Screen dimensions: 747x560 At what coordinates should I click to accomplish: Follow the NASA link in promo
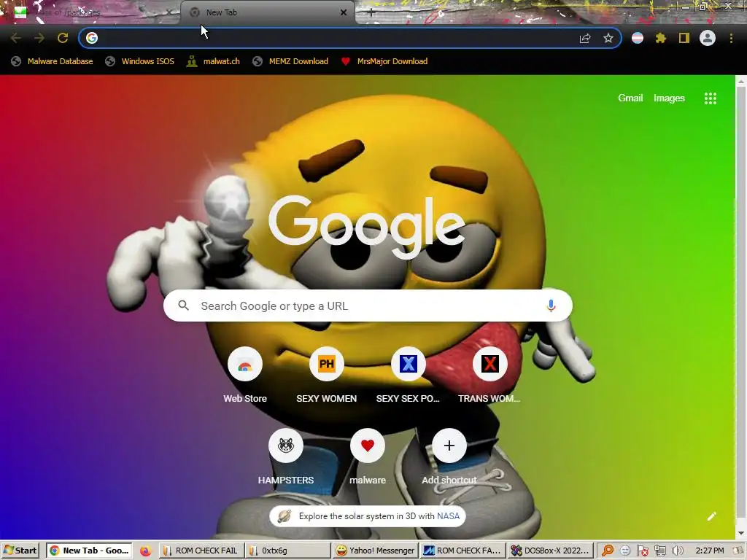click(x=449, y=516)
